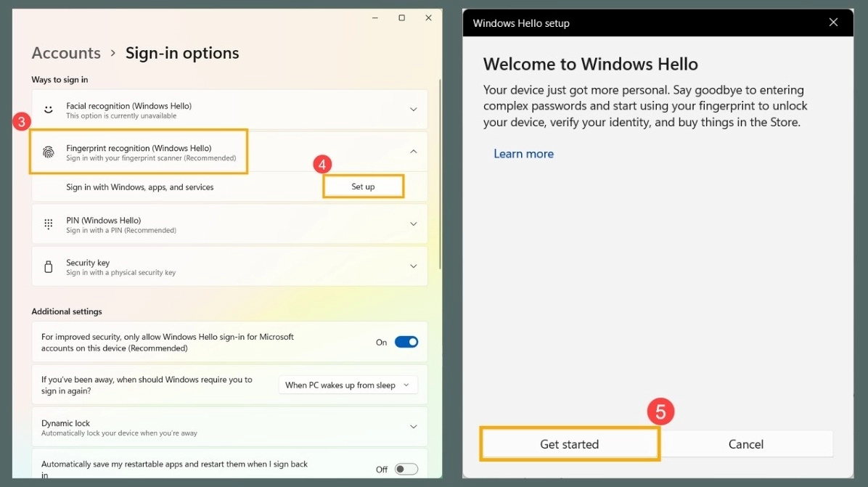Select Sign-in options in the breadcrumb
This screenshot has width=868, height=487.
click(182, 52)
